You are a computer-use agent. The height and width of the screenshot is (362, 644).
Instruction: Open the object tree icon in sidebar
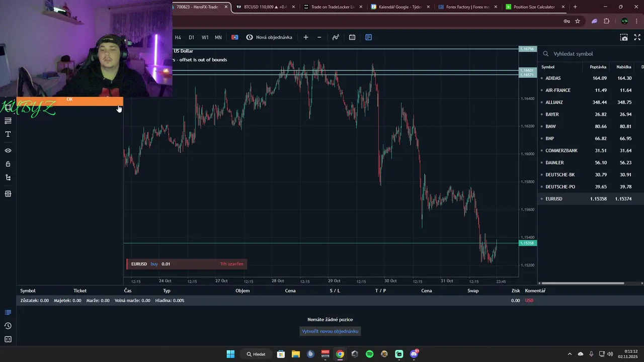click(x=8, y=177)
